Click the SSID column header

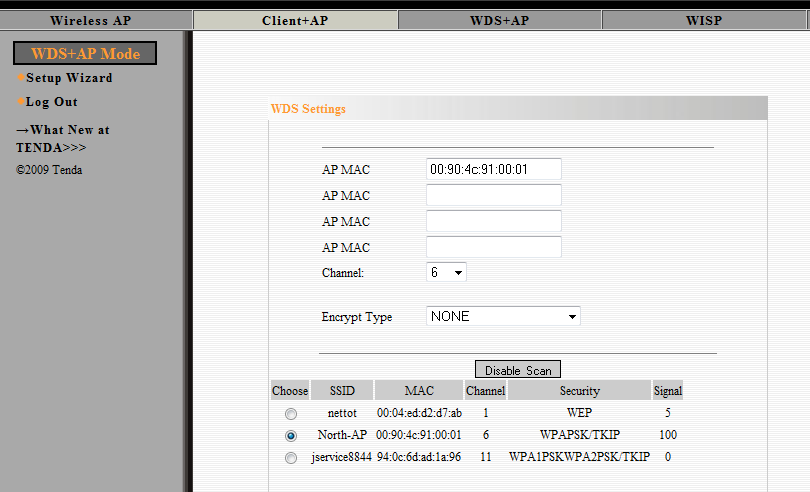click(x=342, y=391)
